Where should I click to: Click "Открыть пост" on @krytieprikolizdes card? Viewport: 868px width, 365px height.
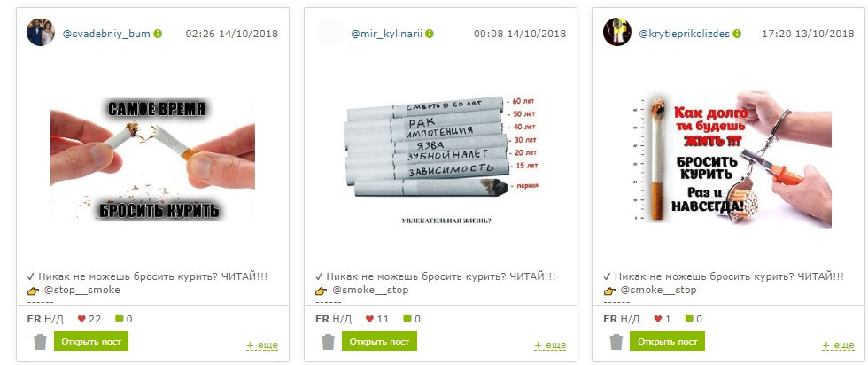point(667,341)
